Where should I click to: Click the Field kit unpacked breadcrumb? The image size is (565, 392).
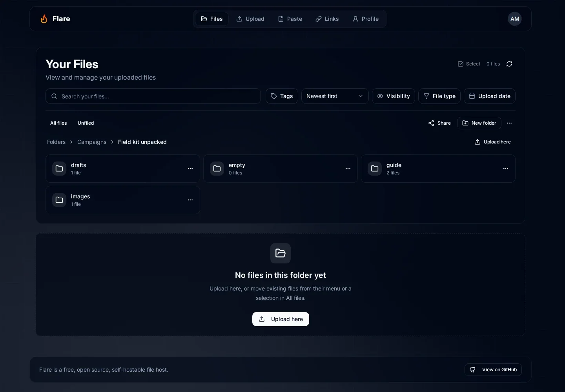[x=142, y=142]
